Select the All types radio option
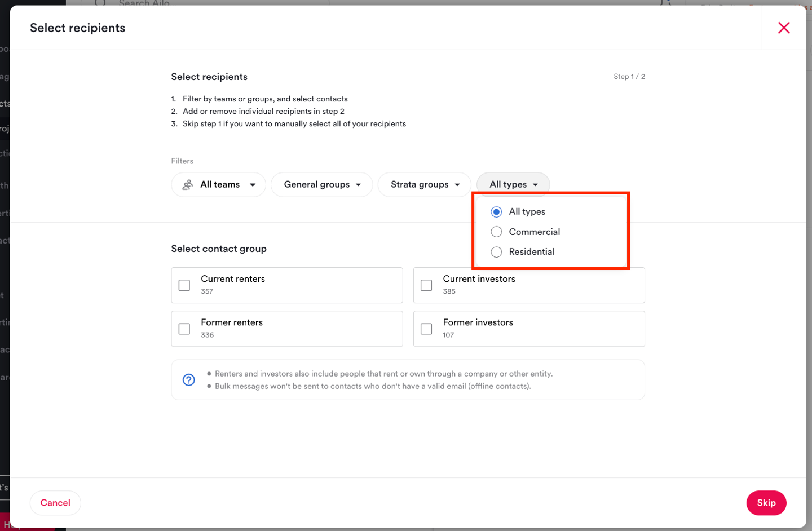This screenshot has height=531, width=812. 496,212
